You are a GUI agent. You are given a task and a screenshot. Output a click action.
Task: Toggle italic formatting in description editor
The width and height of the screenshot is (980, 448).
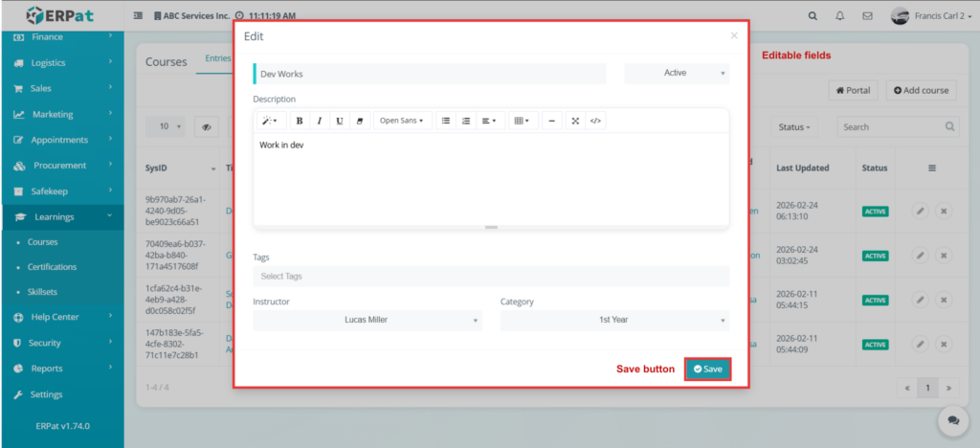[320, 121]
